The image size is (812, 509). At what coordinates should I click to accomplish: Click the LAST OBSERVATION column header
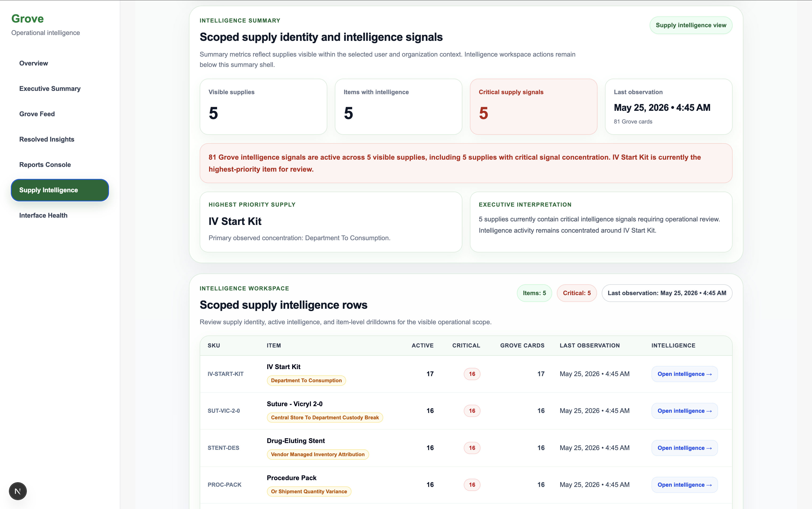[x=589, y=345]
